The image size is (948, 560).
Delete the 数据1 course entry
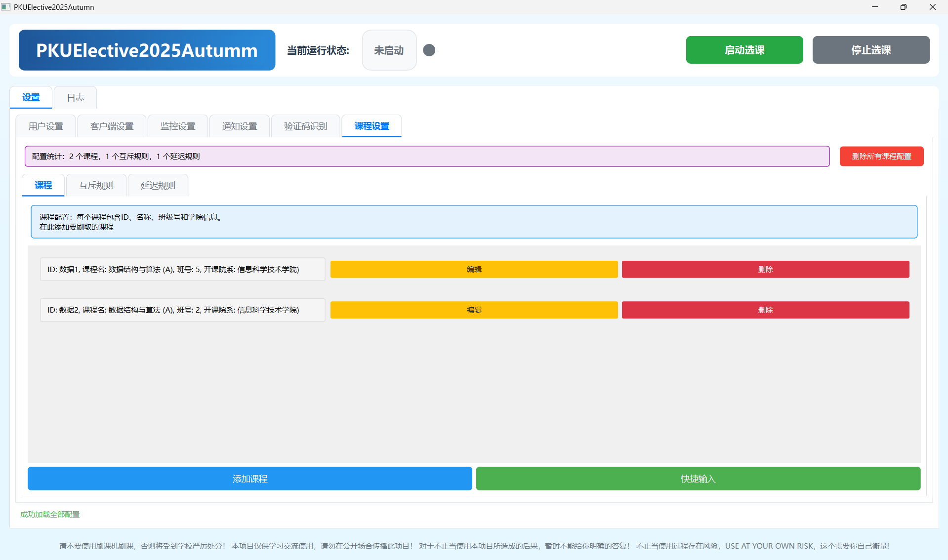[765, 269]
